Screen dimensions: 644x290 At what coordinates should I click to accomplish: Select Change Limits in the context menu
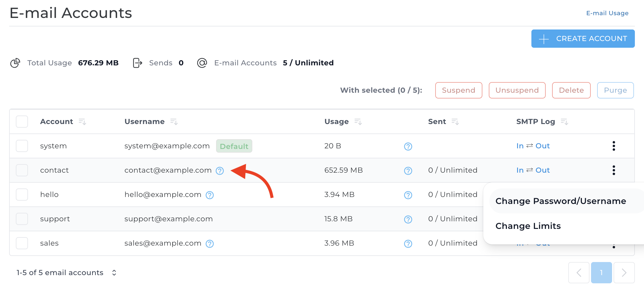click(528, 226)
